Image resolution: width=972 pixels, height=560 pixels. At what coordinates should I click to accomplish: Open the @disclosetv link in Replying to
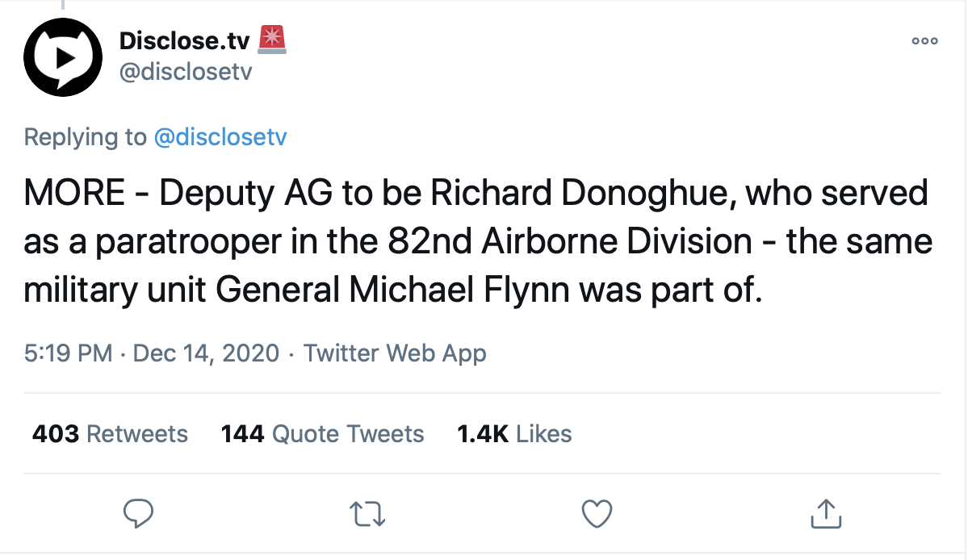pos(220,137)
